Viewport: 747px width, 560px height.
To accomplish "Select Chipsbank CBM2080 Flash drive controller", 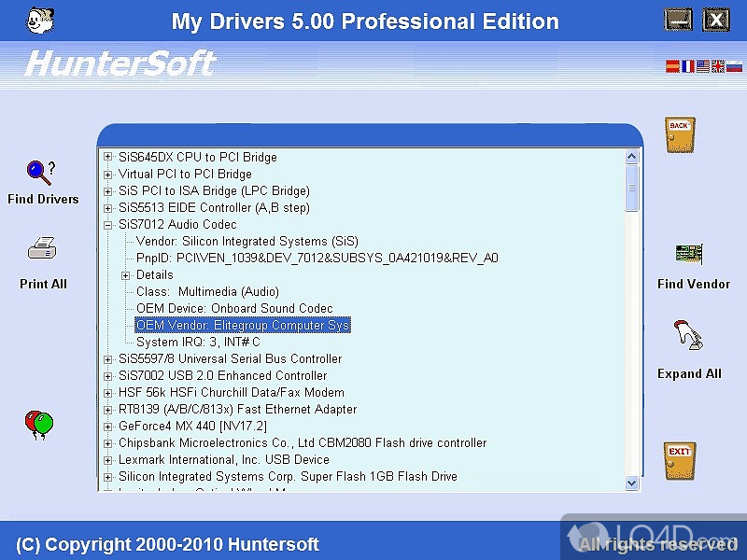I will tap(303, 442).
